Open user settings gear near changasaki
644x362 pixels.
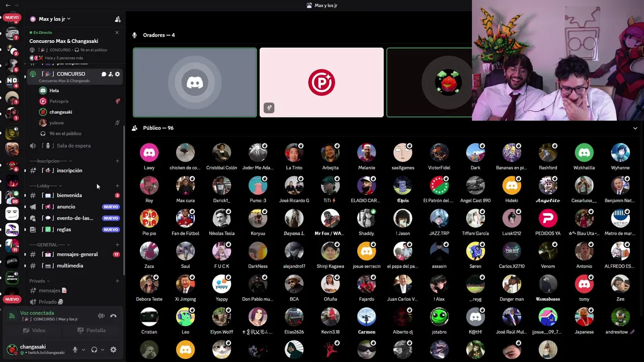[x=113, y=349]
